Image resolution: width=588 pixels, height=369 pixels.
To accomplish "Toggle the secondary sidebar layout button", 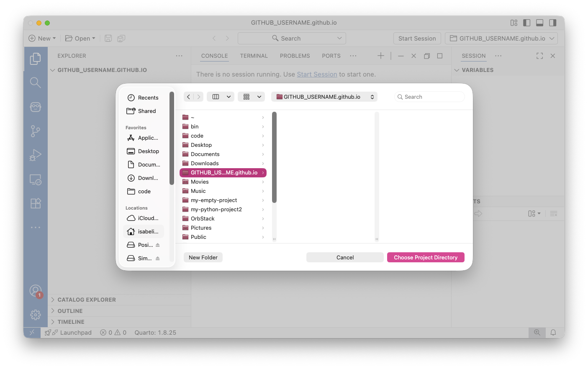I will (553, 23).
